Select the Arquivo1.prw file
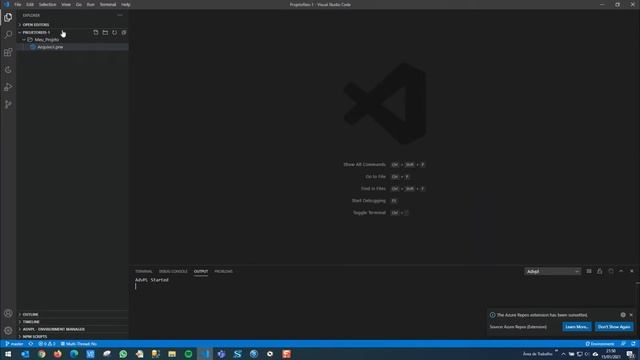 (x=73, y=47)
